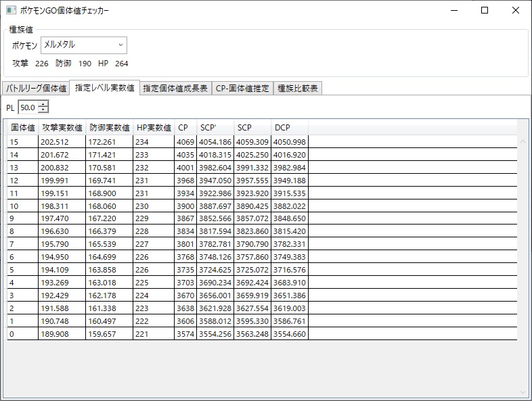Click the table's scroll down arrow
Image resolution: width=532 pixels, height=401 pixels.
point(523,392)
